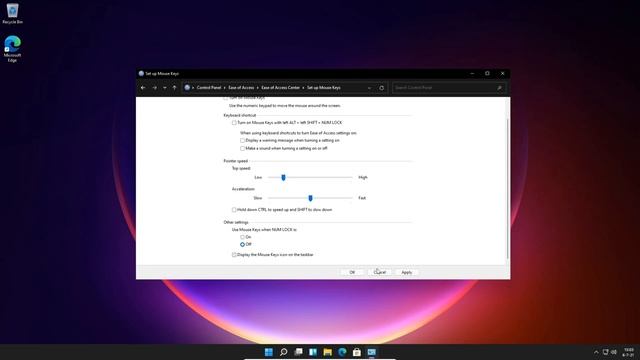Click the Top speed slider handle
This screenshot has width=640, height=360.
(x=283, y=177)
